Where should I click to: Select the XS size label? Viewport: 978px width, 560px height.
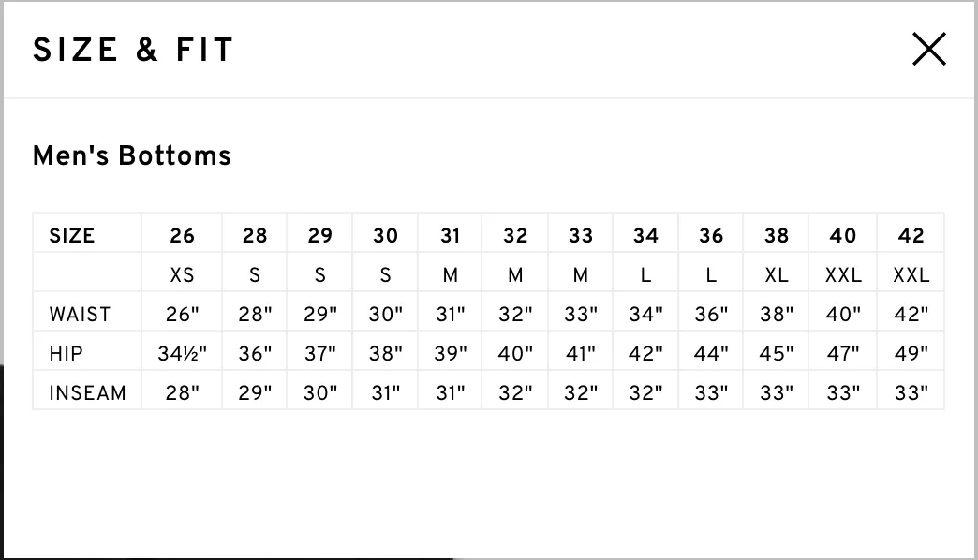pos(182,274)
